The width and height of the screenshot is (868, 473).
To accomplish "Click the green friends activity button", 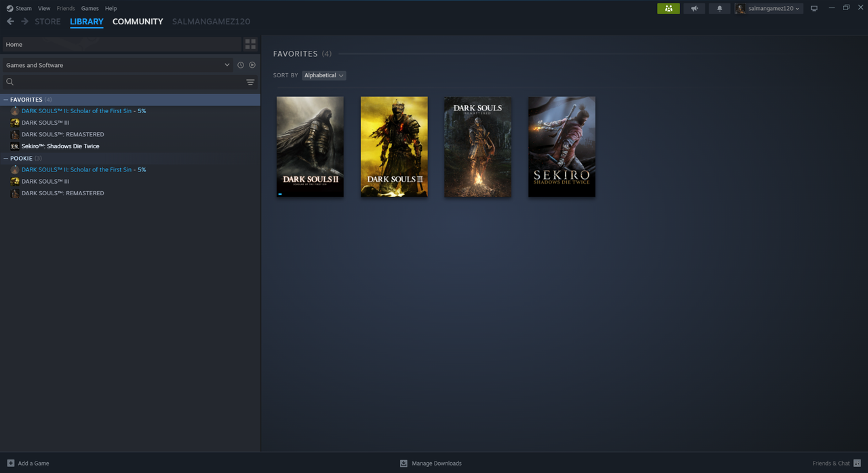I will tap(668, 8).
